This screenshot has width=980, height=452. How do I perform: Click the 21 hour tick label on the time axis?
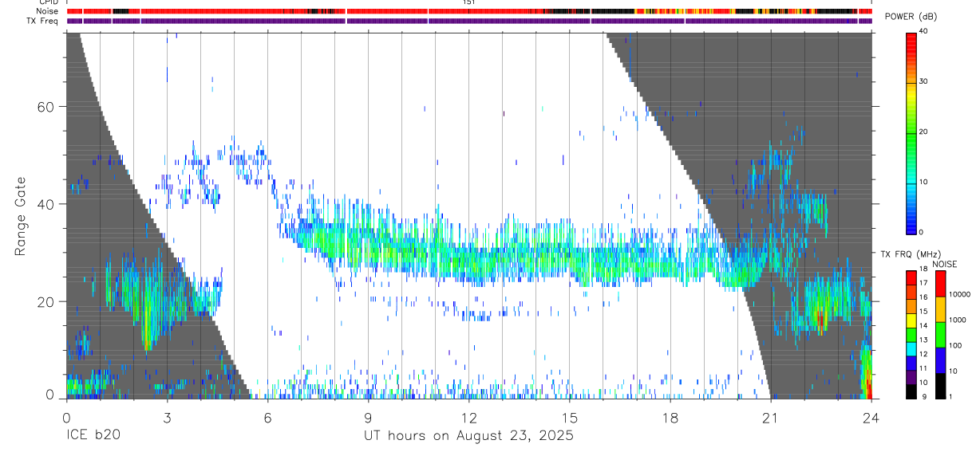(771, 418)
